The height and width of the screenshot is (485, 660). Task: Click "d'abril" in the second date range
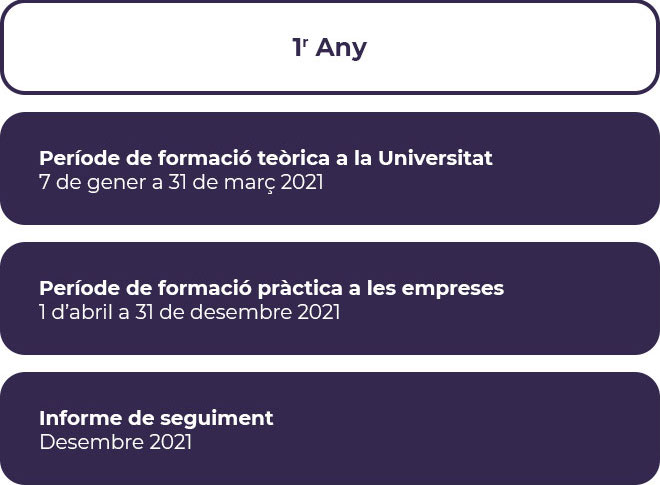82,312
